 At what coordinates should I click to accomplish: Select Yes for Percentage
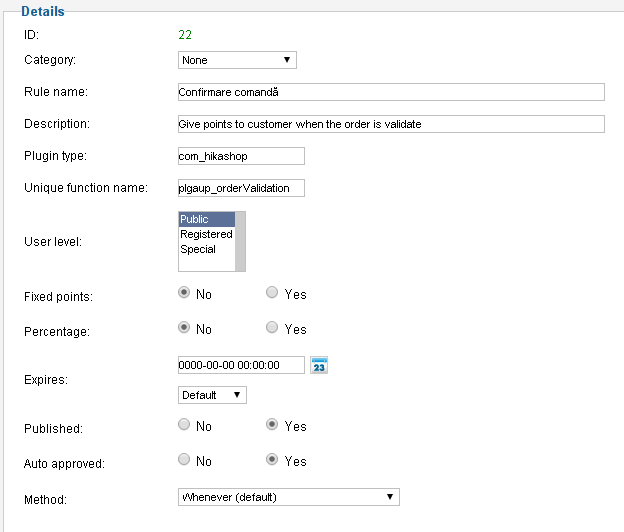(273, 328)
